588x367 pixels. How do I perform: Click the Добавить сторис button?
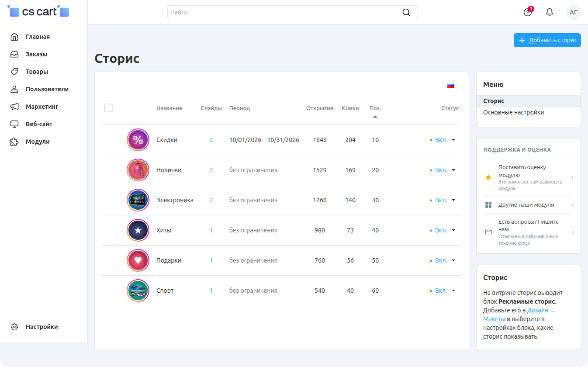coord(547,40)
